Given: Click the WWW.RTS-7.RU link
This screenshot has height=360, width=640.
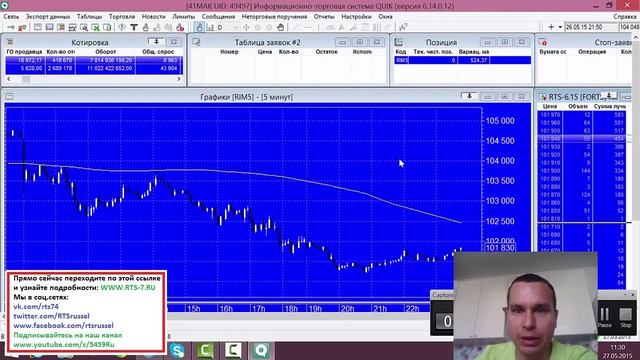Looking at the screenshot, I should click(128, 288).
